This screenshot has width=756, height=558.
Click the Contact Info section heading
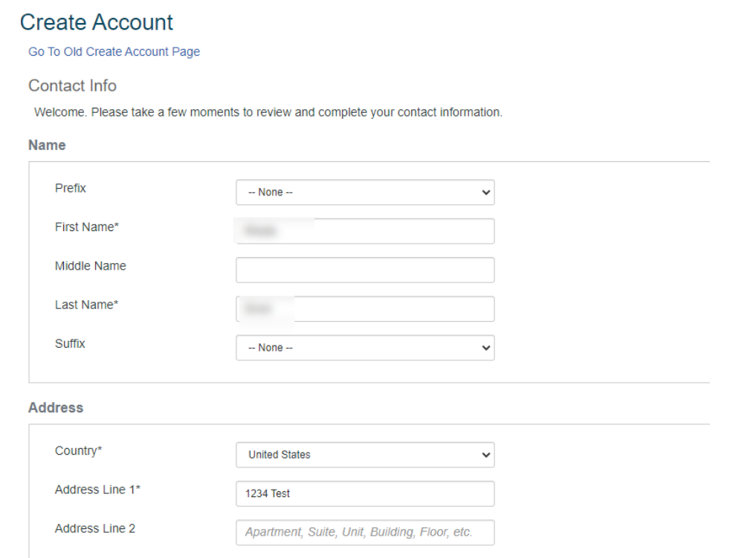click(72, 86)
